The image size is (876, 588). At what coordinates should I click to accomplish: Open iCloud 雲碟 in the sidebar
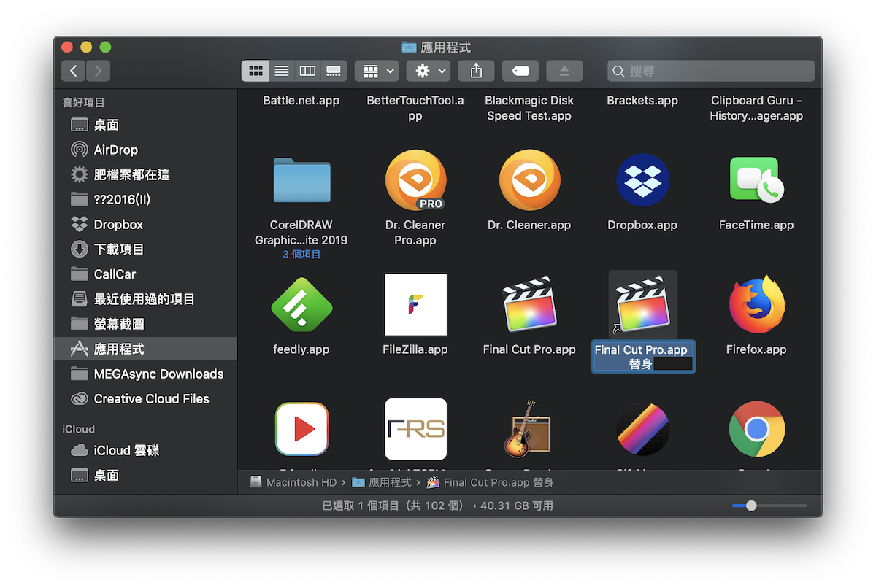point(145,451)
